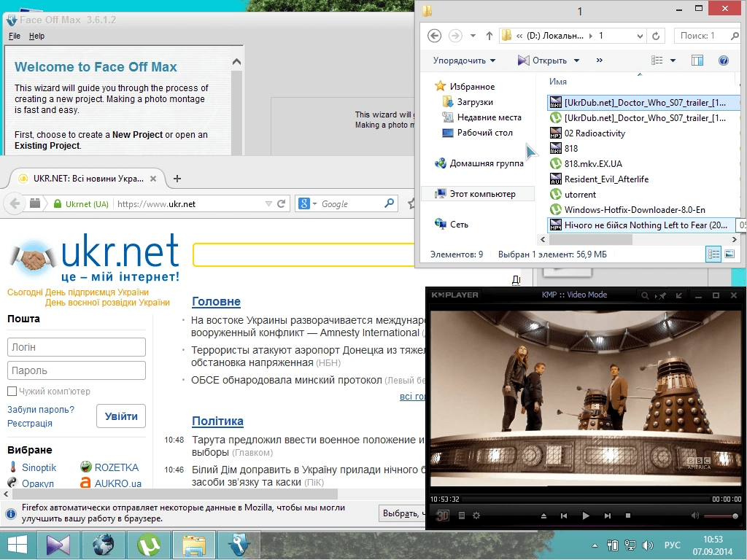
Task: Click the KMPlayer compact mode arrow icon
Action: click(x=679, y=296)
